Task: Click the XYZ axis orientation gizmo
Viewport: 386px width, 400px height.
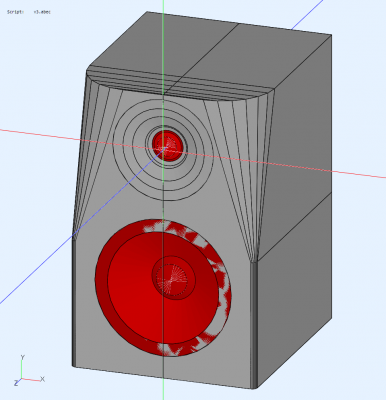Action: pyautogui.click(x=29, y=371)
